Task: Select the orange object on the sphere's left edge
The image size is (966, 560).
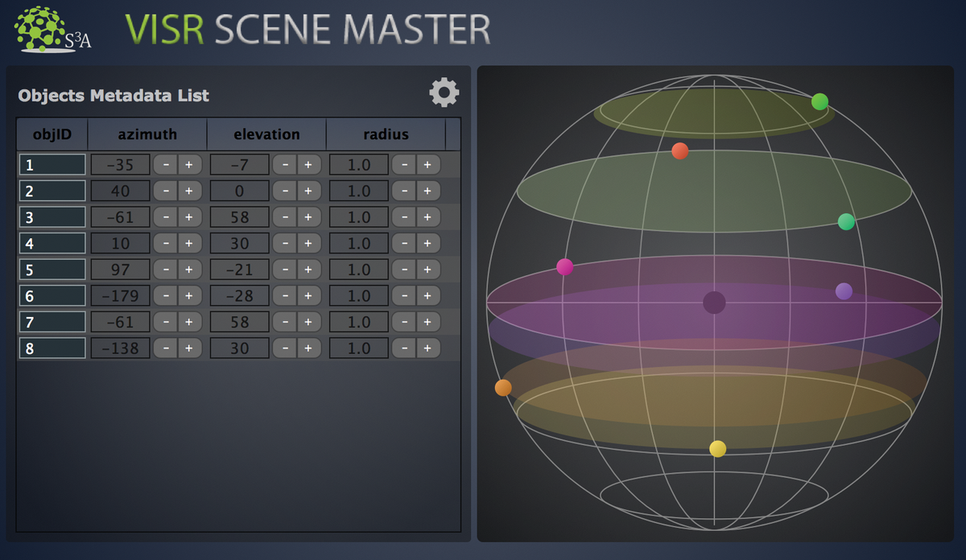Action: click(x=504, y=387)
